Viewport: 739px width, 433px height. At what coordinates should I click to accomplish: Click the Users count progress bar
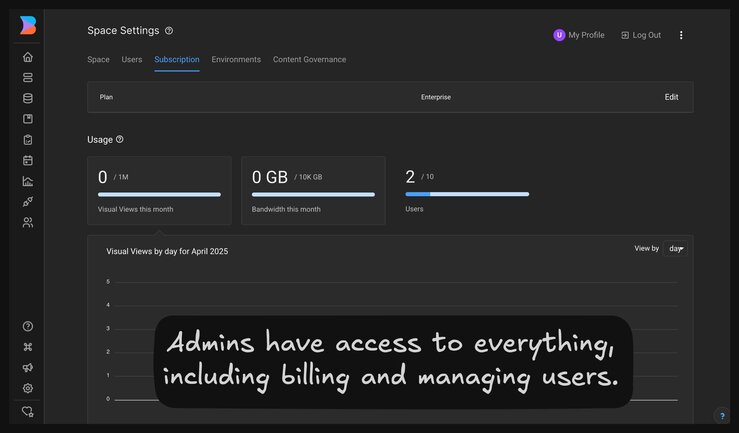pos(467,194)
